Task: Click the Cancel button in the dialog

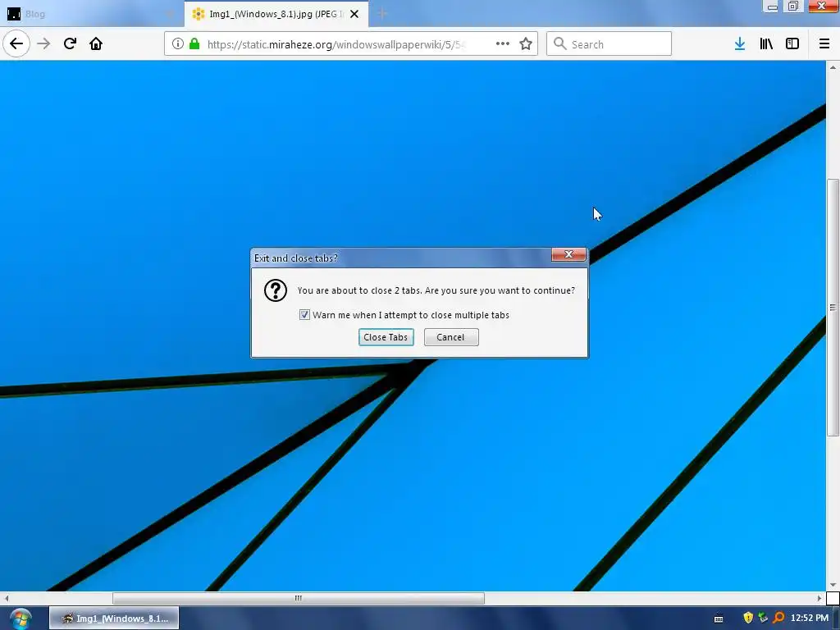Action: coord(451,337)
